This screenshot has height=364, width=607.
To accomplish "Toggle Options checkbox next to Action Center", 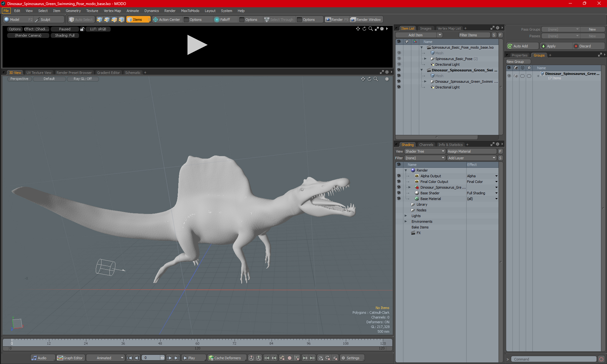I will pyautogui.click(x=186, y=20).
